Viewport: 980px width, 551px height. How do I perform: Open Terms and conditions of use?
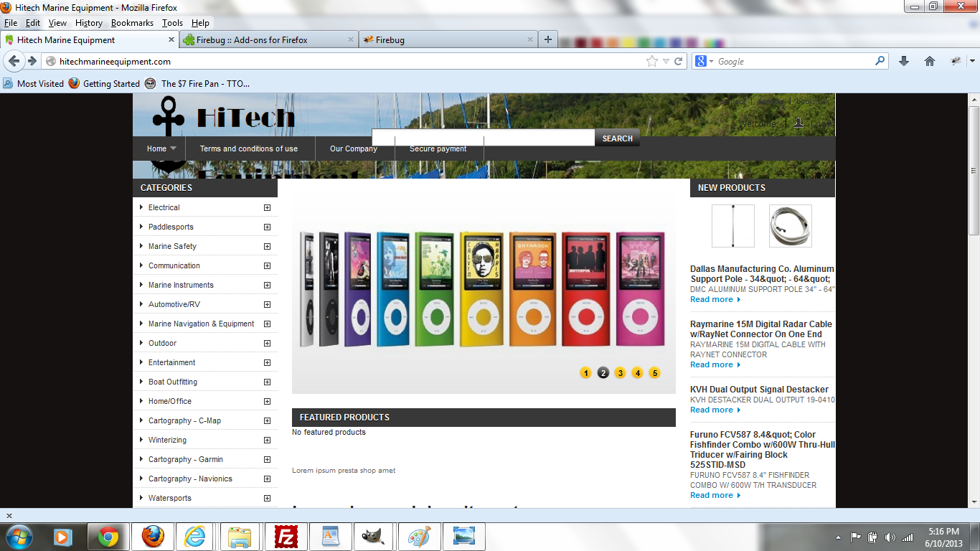[249, 149]
